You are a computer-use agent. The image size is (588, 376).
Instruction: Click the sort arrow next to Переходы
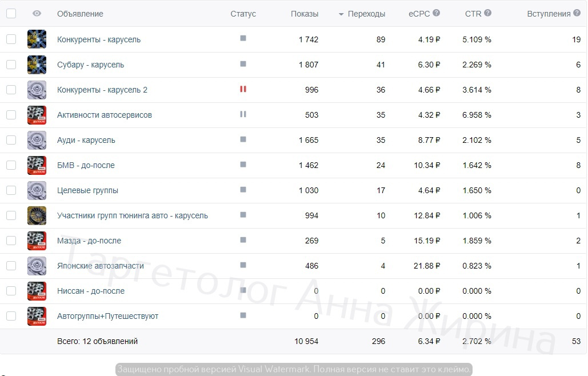click(x=341, y=14)
